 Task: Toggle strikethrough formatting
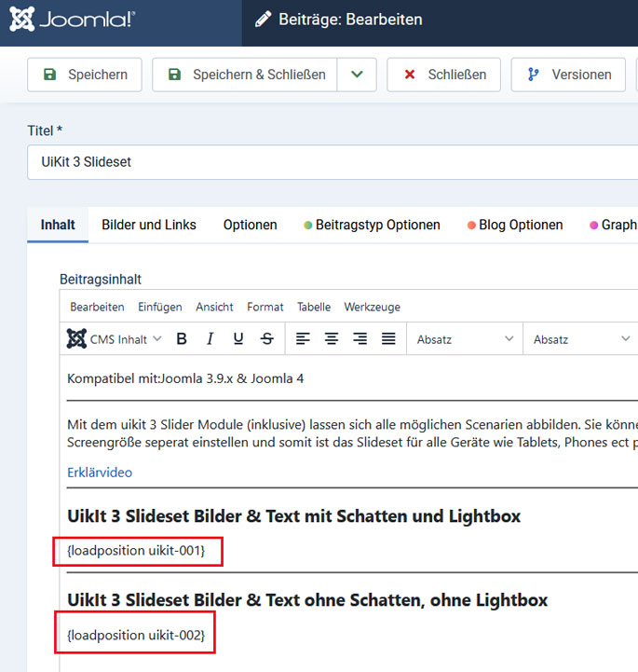click(x=267, y=339)
